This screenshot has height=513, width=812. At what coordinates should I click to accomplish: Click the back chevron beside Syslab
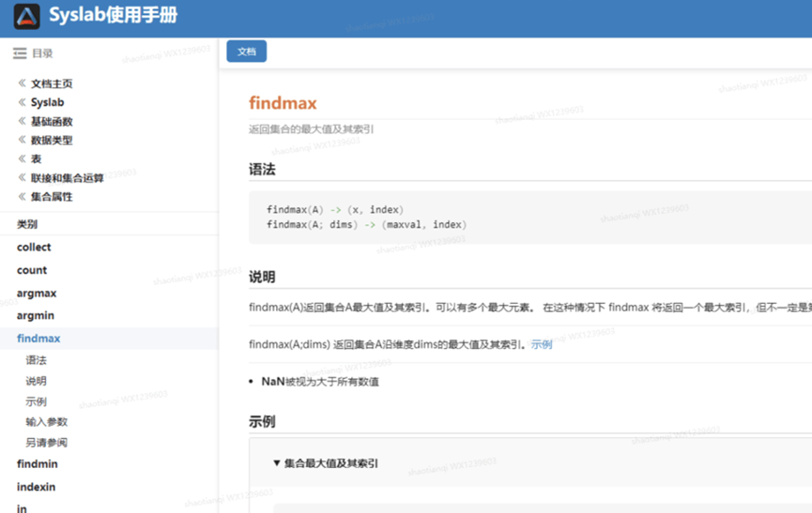point(22,102)
